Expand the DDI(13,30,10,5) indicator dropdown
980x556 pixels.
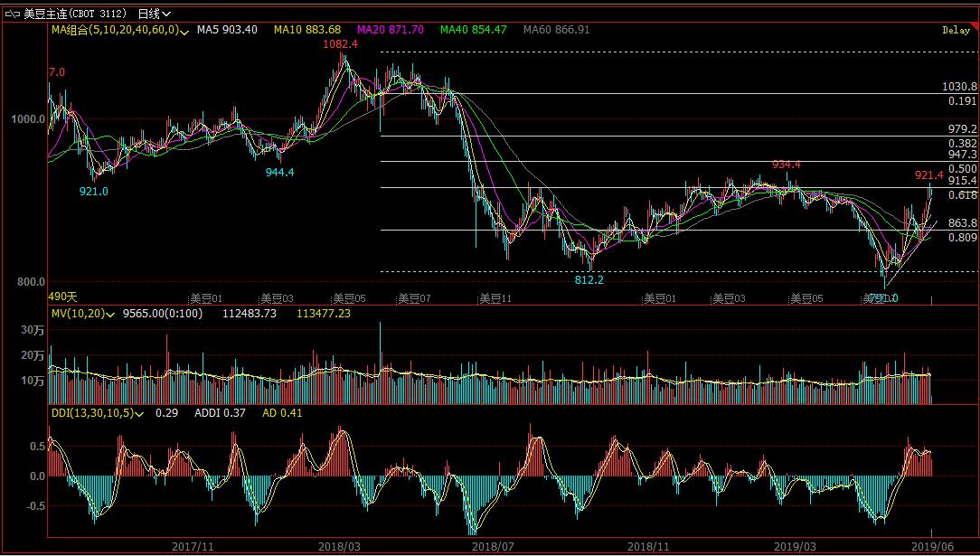[x=141, y=413]
